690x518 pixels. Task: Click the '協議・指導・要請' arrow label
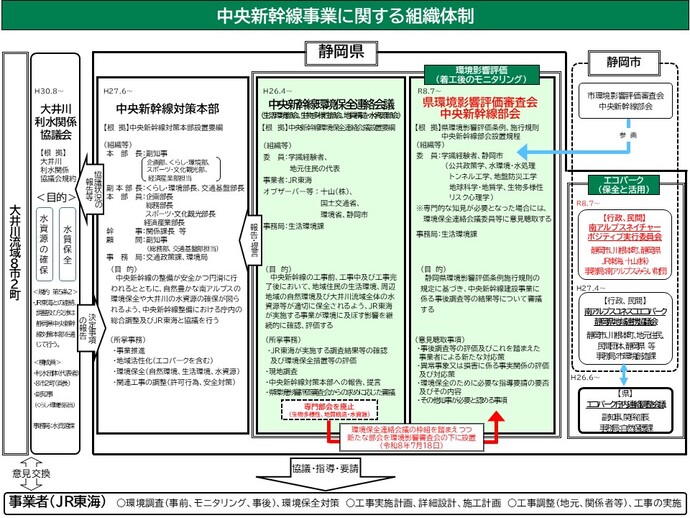pos(326,469)
